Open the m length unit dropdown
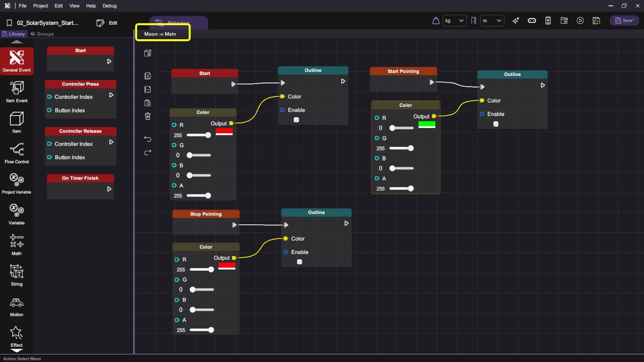 pyautogui.click(x=492, y=21)
